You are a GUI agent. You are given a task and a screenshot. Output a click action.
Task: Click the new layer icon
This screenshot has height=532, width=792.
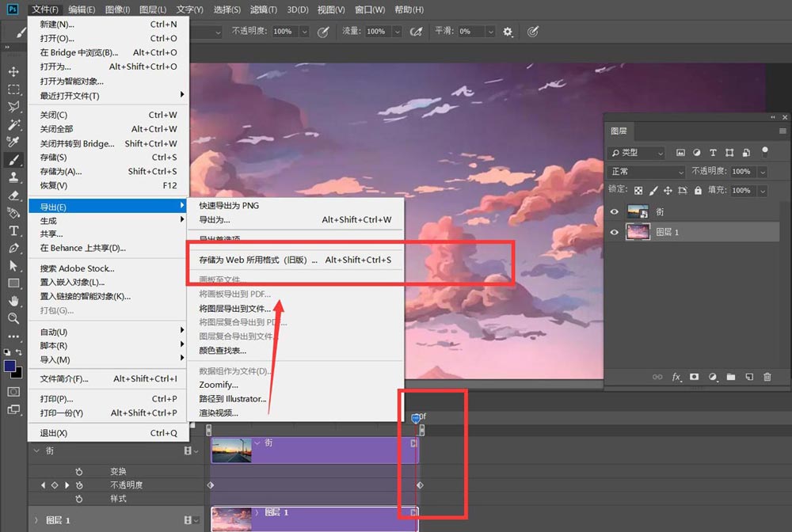pos(749,377)
